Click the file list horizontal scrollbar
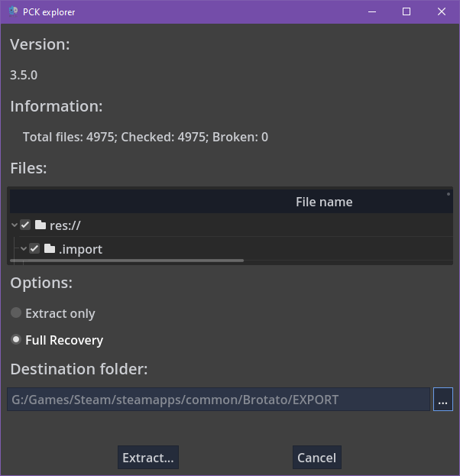 (127, 261)
